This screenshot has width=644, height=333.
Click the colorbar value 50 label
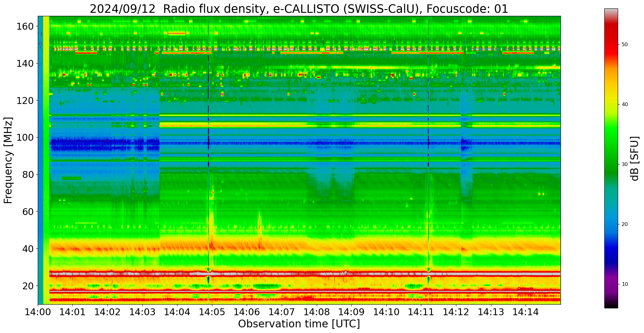pos(625,44)
